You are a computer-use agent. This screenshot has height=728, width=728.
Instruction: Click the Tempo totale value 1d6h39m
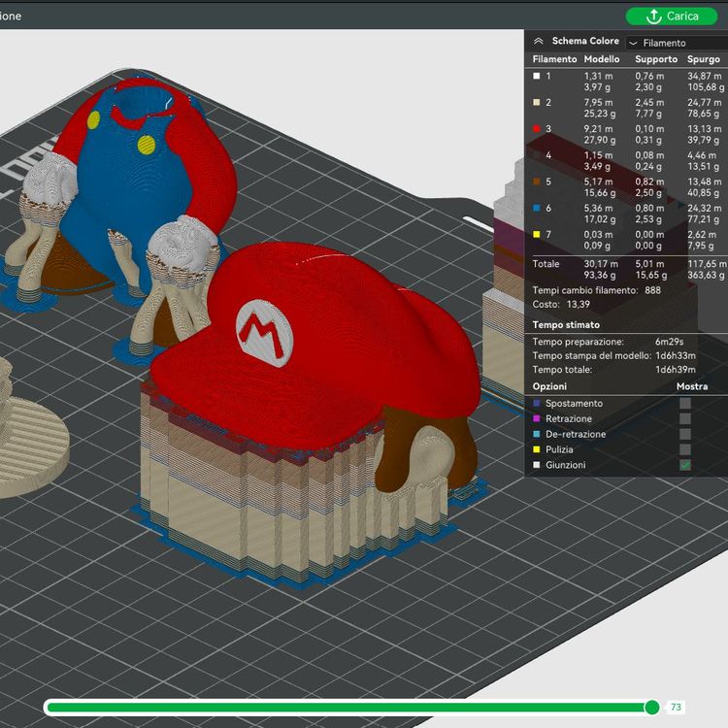click(x=675, y=370)
